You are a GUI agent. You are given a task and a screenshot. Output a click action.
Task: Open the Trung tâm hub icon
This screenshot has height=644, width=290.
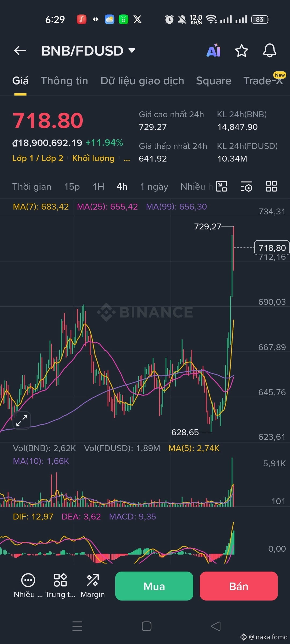pyautogui.click(x=60, y=585)
